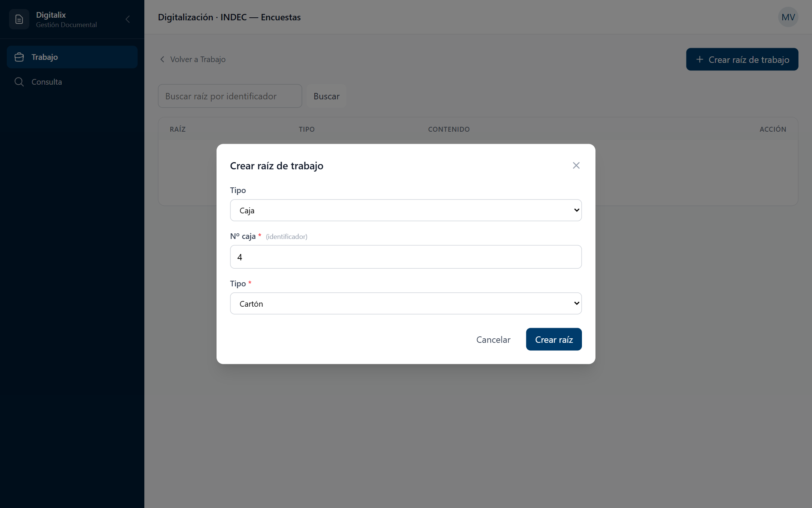Click the Buscar raíz por identificador field
The width and height of the screenshot is (812, 508).
click(230, 96)
